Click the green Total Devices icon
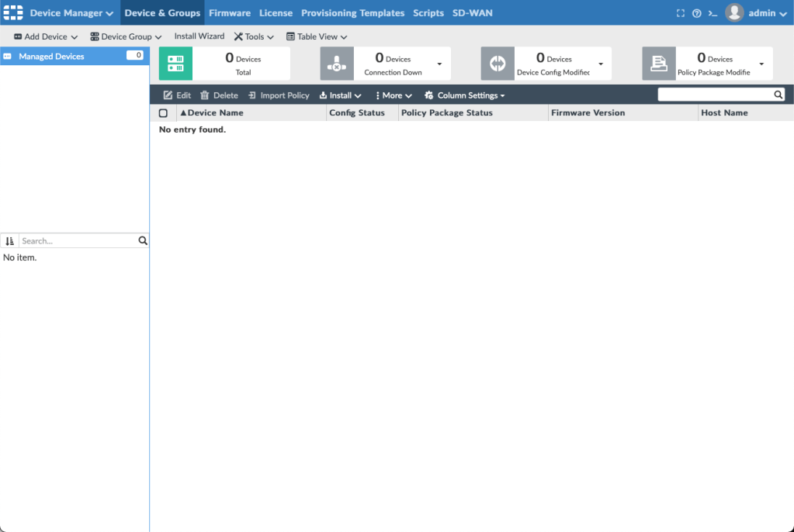The image size is (794, 532). [x=175, y=64]
